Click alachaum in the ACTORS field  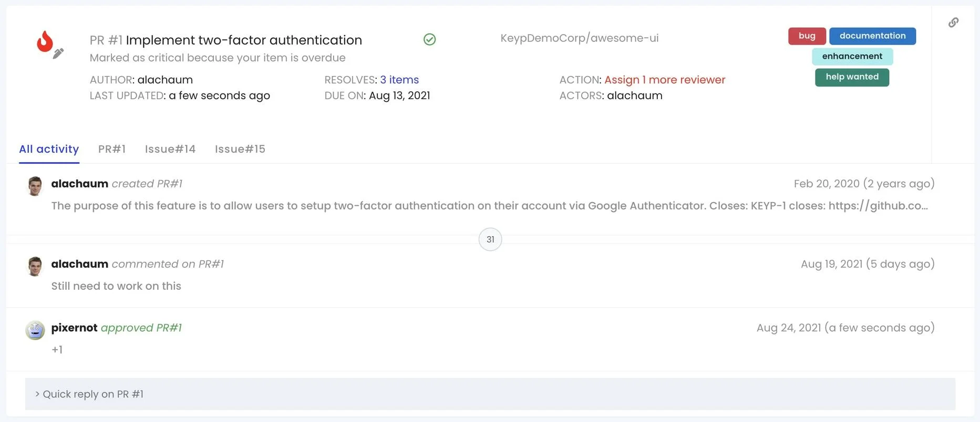pos(634,96)
